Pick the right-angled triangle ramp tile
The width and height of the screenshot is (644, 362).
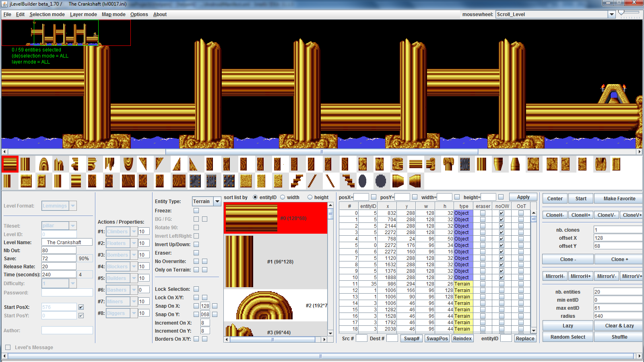click(x=177, y=164)
